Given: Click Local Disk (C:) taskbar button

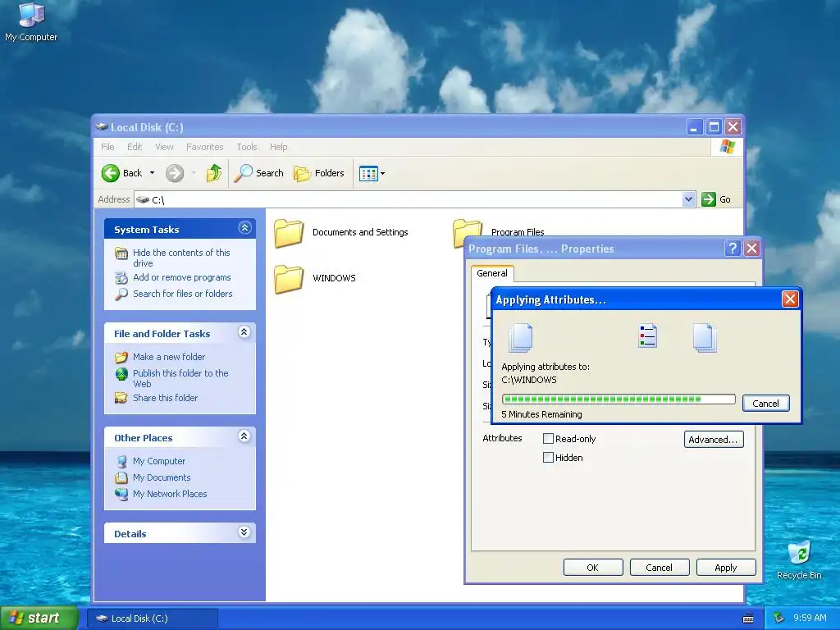Looking at the screenshot, I should tap(152, 619).
